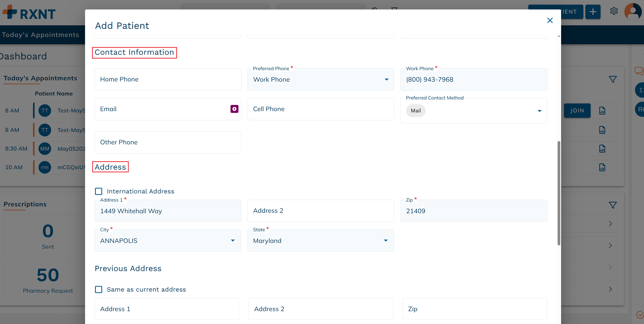The image size is (644, 324).
Task: Filter Today's Appointments with funnel icon
Action: click(613, 79)
